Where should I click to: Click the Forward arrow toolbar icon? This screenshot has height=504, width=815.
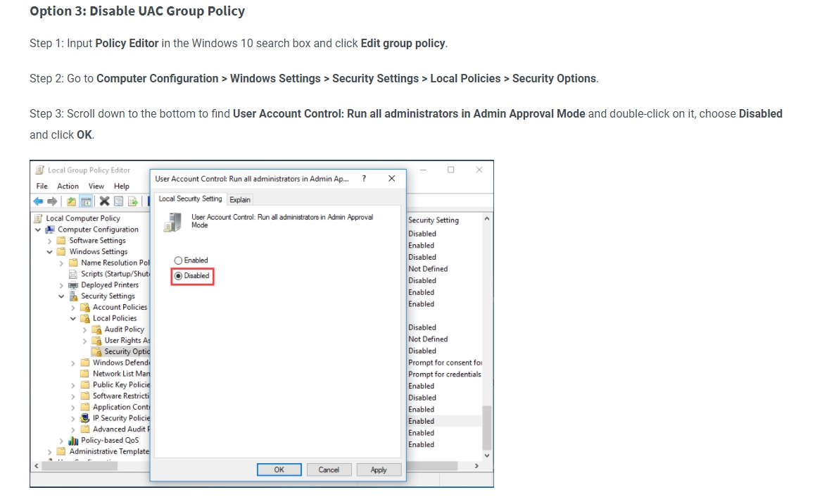(52, 201)
